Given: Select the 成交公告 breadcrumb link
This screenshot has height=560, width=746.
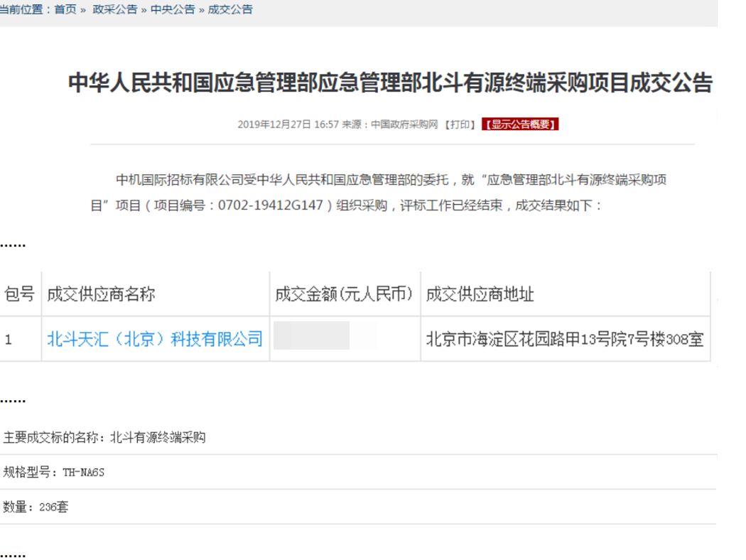Looking at the screenshot, I should pos(229,10).
